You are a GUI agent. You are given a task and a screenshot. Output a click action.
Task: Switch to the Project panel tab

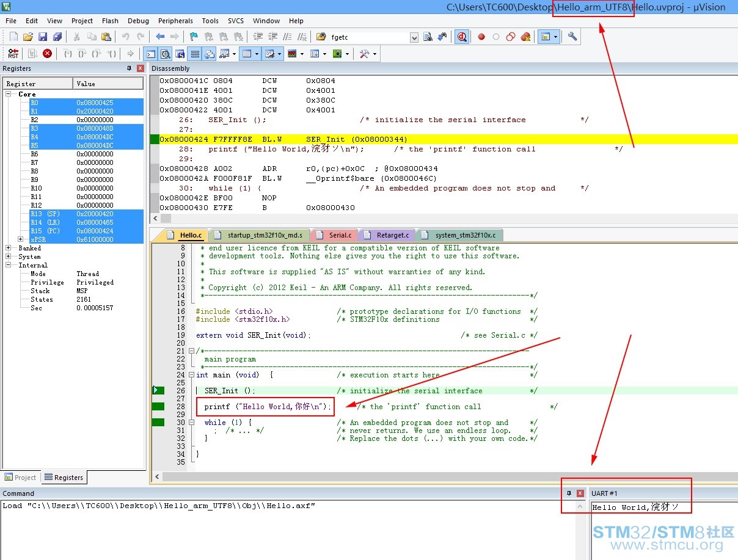tap(21, 478)
